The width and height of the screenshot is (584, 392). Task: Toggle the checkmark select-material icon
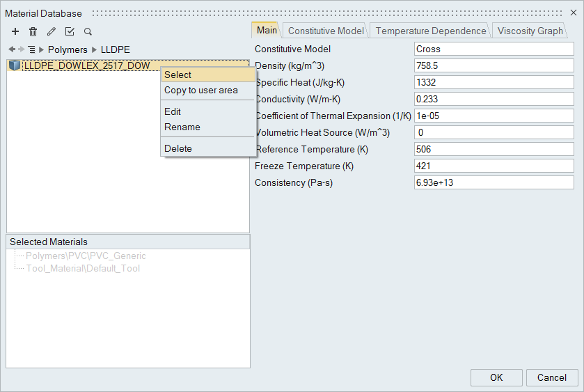click(70, 32)
